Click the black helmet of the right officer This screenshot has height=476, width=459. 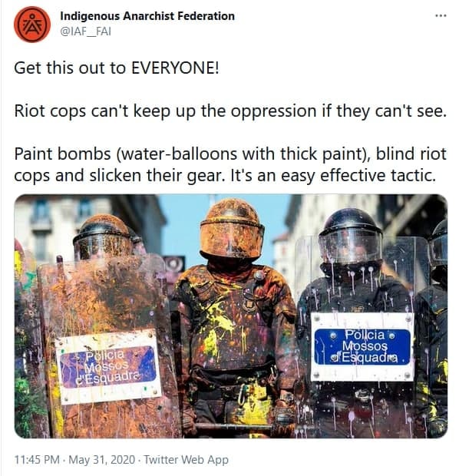click(x=351, y=236)
